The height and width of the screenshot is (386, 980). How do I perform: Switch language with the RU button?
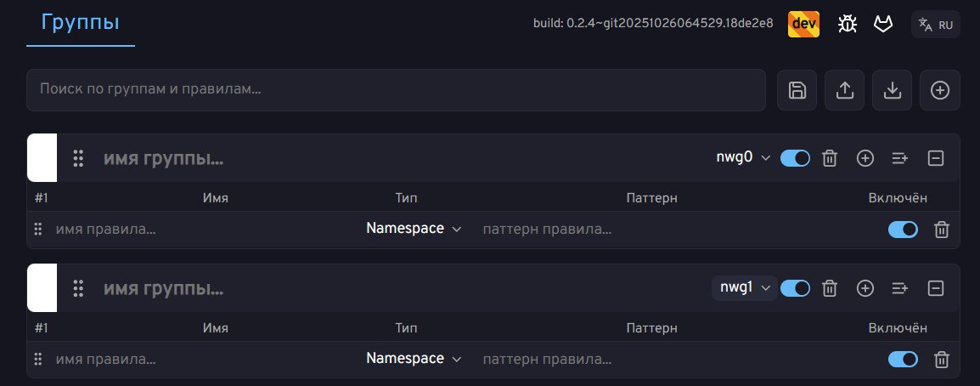pyautogui.click(x=936, y=25)
